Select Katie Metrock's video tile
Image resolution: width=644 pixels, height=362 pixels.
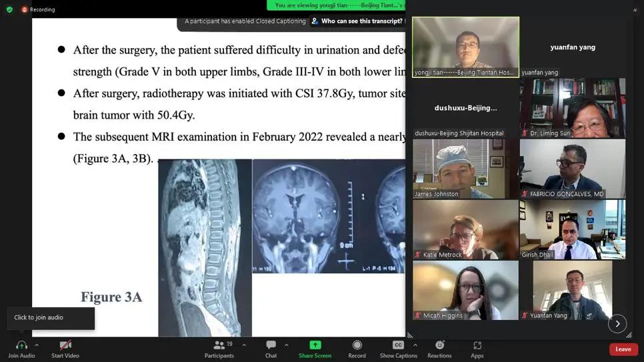tap(465, 229)
